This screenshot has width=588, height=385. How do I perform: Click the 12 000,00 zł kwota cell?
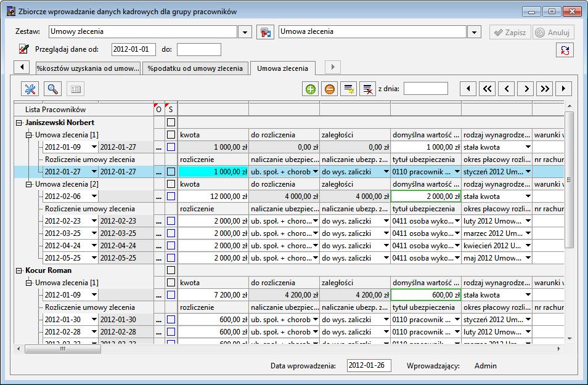pos(213,197)
